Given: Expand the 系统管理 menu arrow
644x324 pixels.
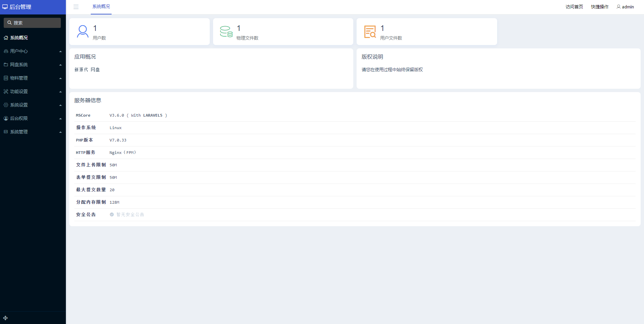Looking at the screenshot, I should pyautogui.click(x=61, y=132).
